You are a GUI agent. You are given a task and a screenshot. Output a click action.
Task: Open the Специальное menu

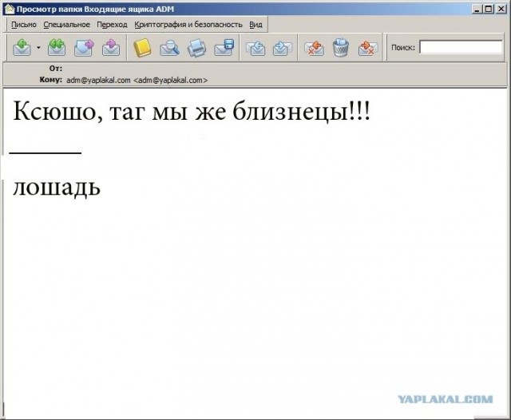pos(66,25)
